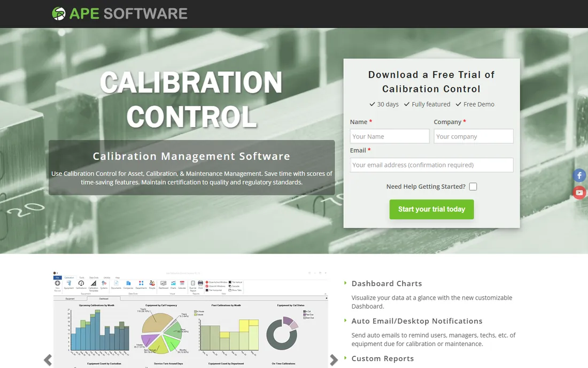This screenshot has width=588, height=368.
Task: Click Documents icon in app screenshot
Action: (x=116, y=285)
